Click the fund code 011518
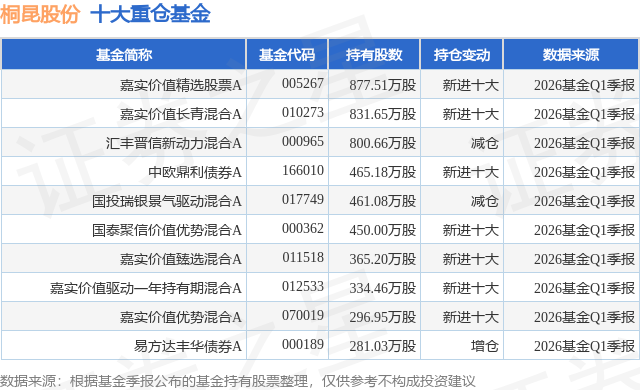 pyautogui.click(x=303, y=257)
